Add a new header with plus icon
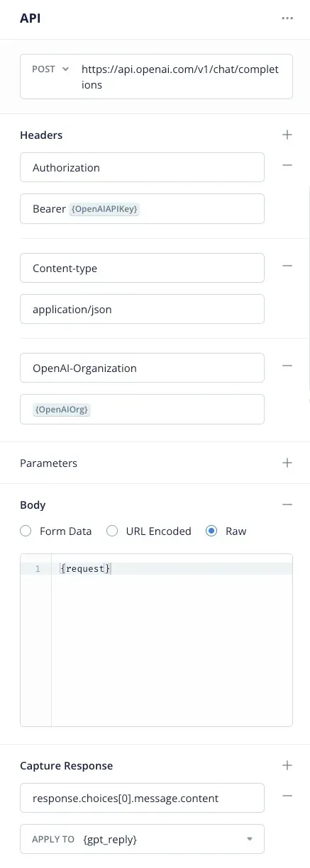The width and height of the screenshot is (310, 868). (x=287, y=135)
